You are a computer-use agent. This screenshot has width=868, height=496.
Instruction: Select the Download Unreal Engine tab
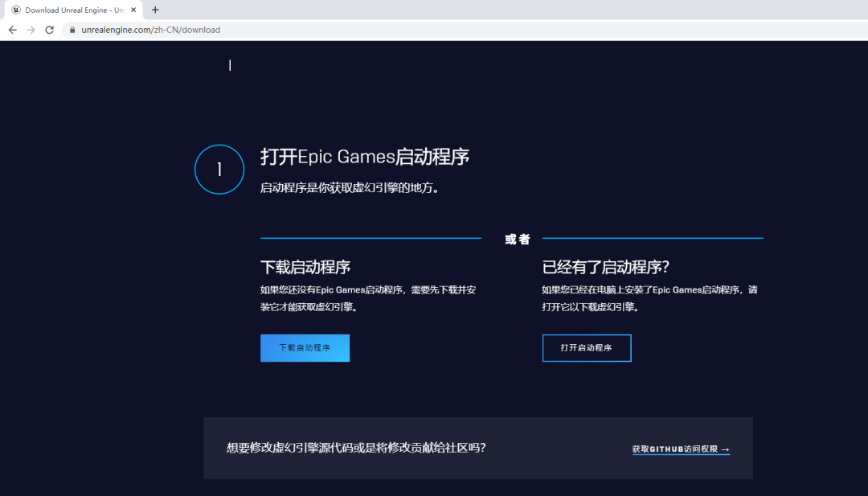tap(74, 10)
